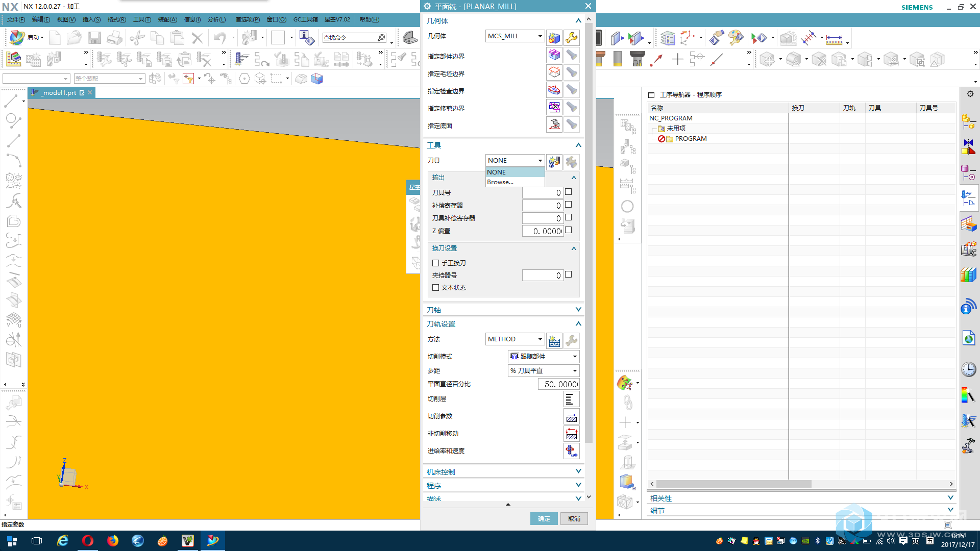Screen dimensions: 980x551
Task: Collapse the 换刀设置 section
Action: (x=574, y=248)
